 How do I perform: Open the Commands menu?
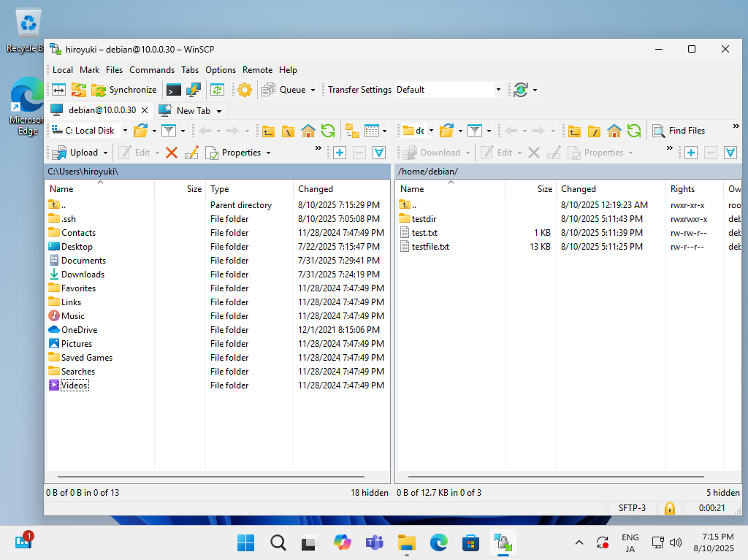point(152,70)
